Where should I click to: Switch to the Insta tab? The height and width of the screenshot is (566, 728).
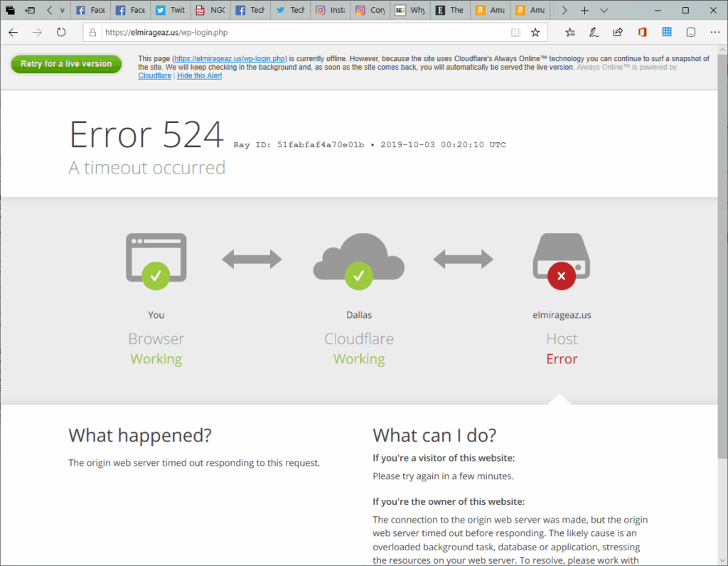click(x=330, y=10)
